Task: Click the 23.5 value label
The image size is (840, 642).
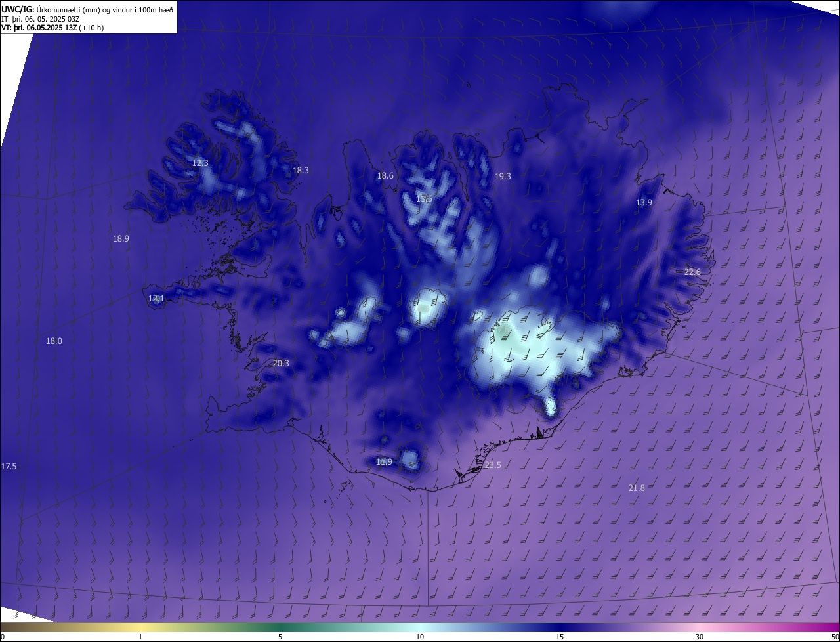Action: click(493, 465)
